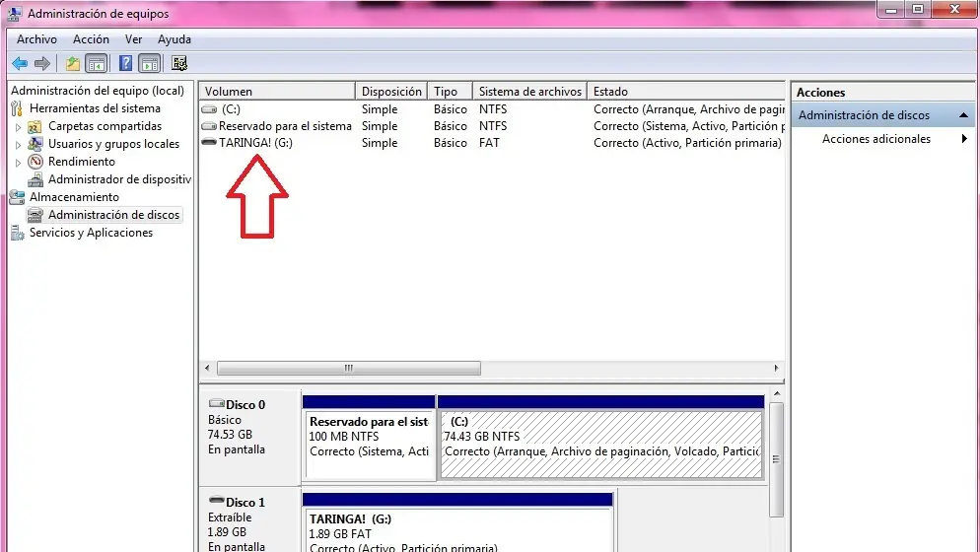Click the Disco 1 removable disk icon

coord(216,500)
